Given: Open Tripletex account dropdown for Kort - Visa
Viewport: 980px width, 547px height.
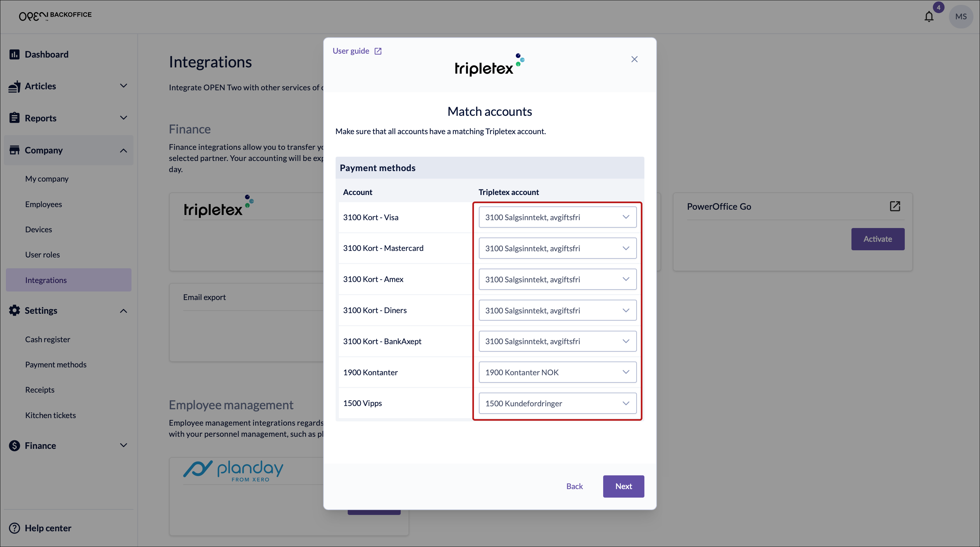Looking at the screenshot, I should coord(557,217).
